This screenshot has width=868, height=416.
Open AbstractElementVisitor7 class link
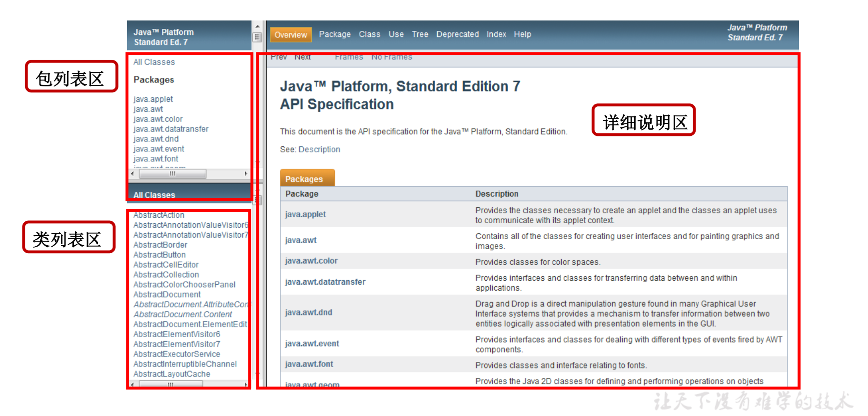point(176,345)
